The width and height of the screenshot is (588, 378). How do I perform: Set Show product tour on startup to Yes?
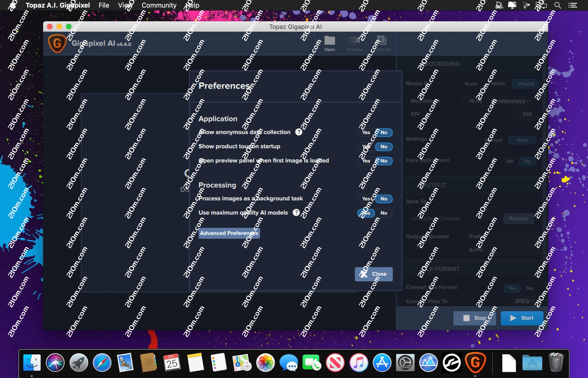click(366, 147)
